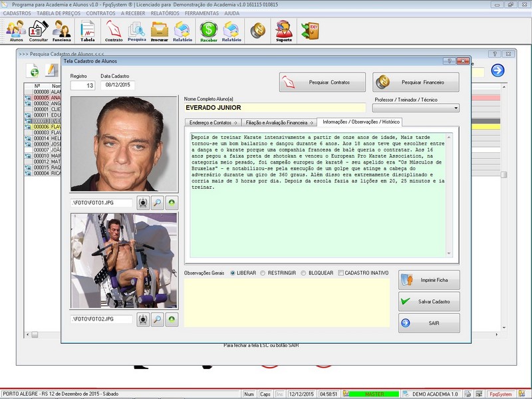
Task: Open the TABELA DE PREÇOS menu
Action: coord(59,13)
